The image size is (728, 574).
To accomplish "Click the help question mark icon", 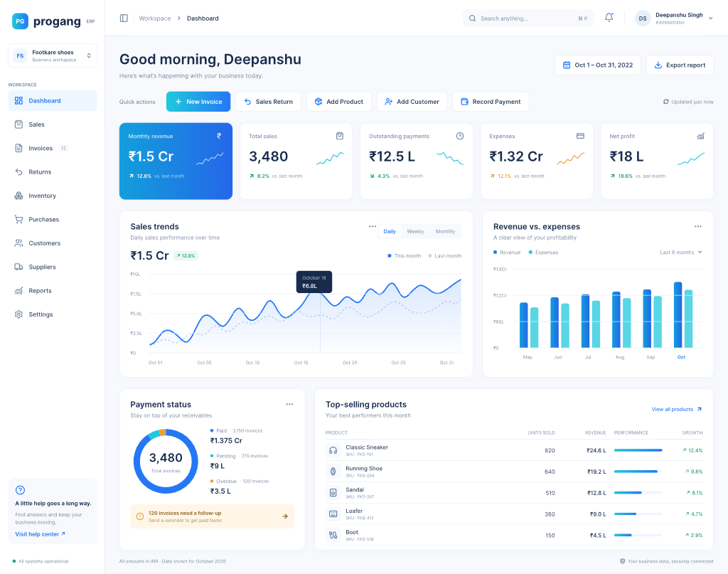I will (20, 490).
